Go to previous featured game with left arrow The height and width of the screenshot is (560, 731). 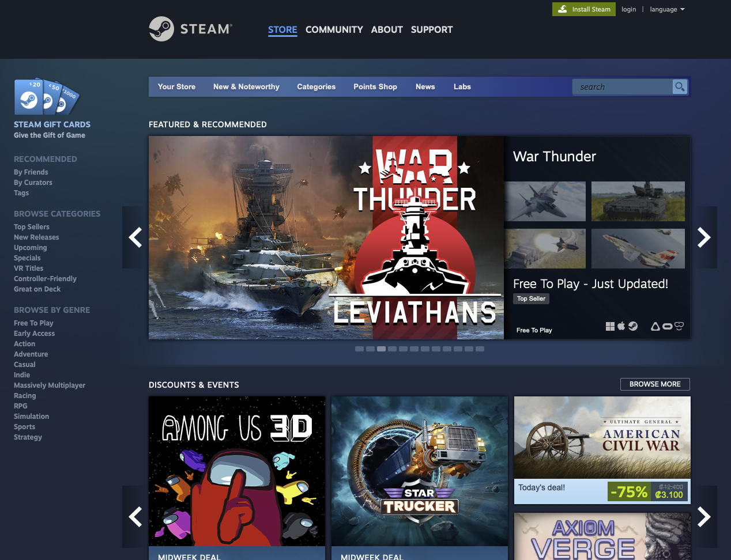coord(135,237)
